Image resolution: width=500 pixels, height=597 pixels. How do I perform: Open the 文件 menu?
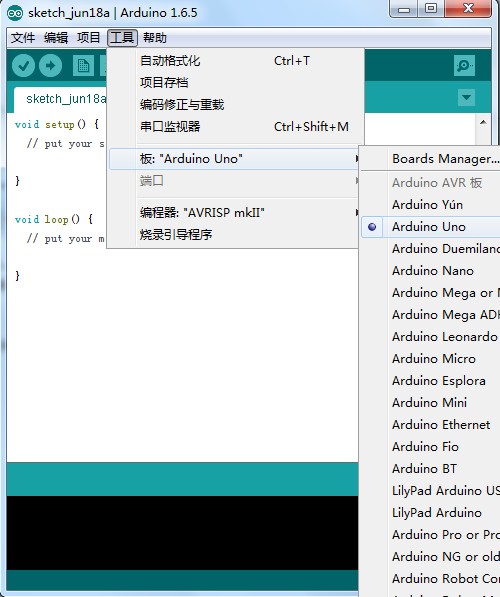(x=22, y=38)
